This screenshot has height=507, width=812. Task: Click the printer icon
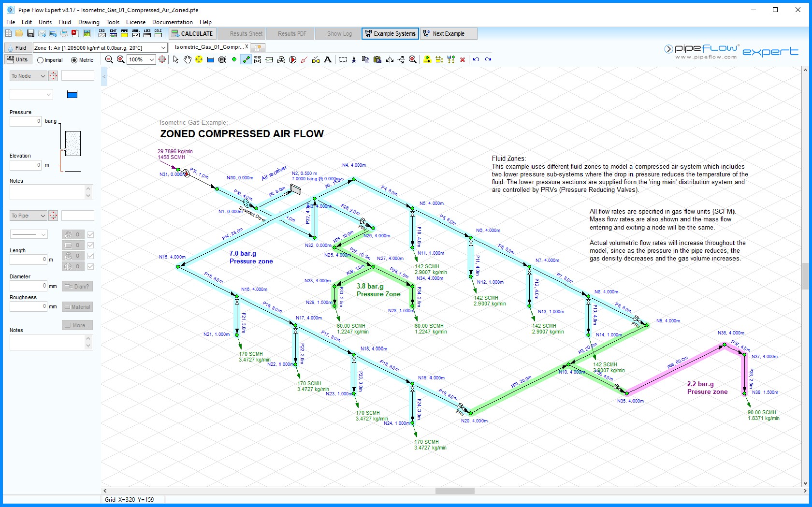tap(64, 33)
